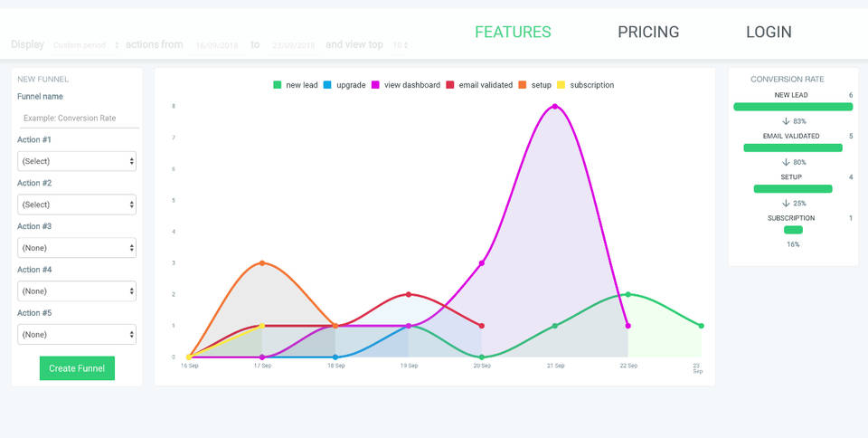
Task: Toggle the red 'email validated' legend swatch
Action: click(450, 85)
